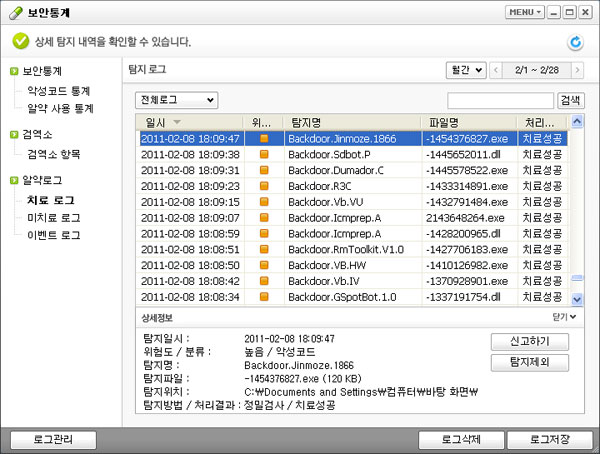Click the 탐지제외 button
This screenshot has height=454, width=600.
pyautogui.click(x=530, y=361)
